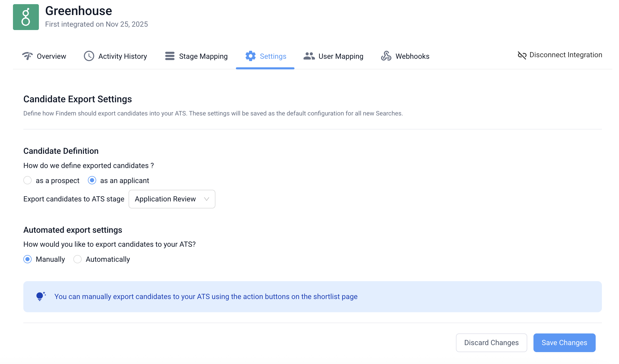Click the Greenhouse title text
This screenshot has width=619, height=364.
pyautogui.click(x=79, y=11)
